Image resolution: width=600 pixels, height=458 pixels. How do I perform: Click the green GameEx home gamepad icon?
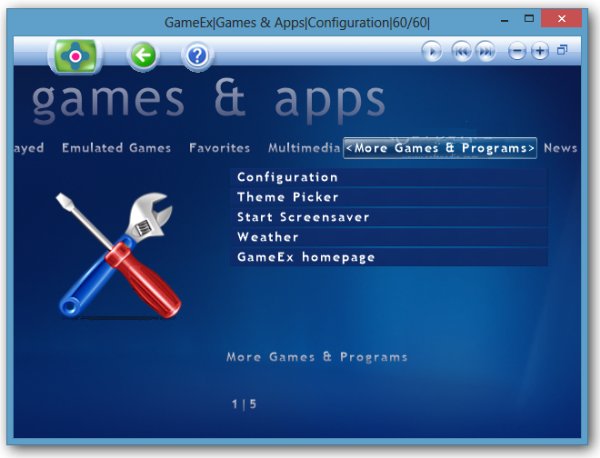click(x=75, y=56)
